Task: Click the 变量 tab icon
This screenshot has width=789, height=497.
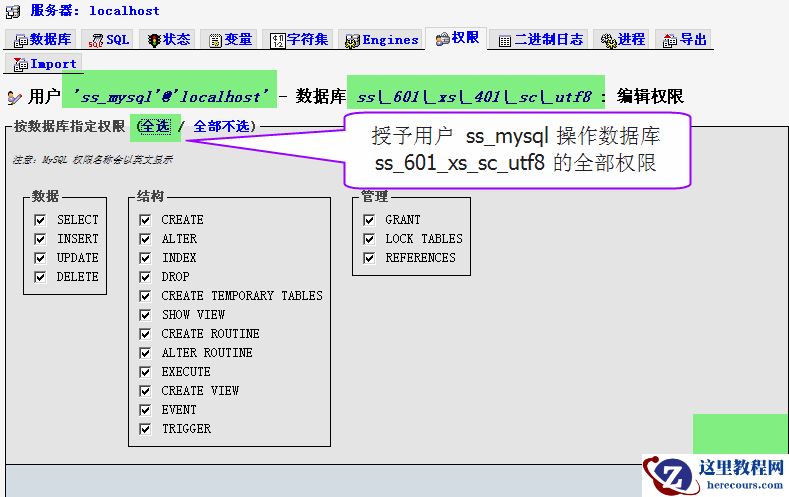Action: (x=215, y=40)
